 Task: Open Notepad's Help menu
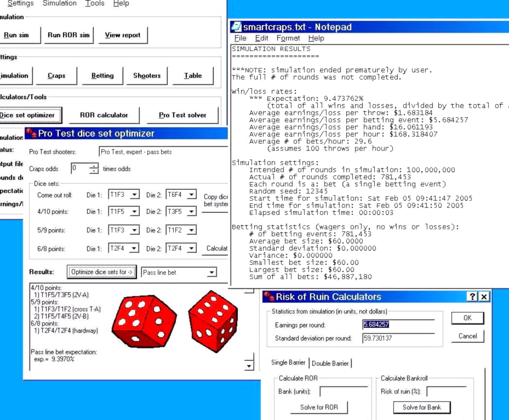point(316,38)
